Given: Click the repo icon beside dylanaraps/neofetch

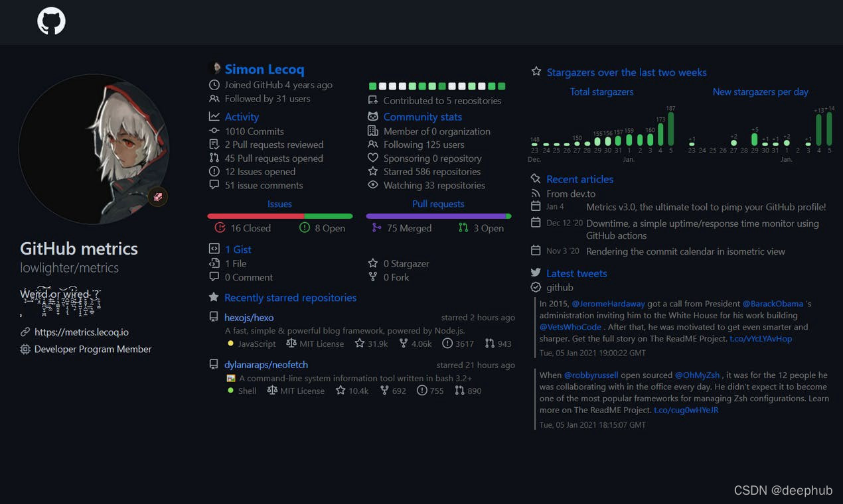Looking at the screenshot, I should [214, 364].
